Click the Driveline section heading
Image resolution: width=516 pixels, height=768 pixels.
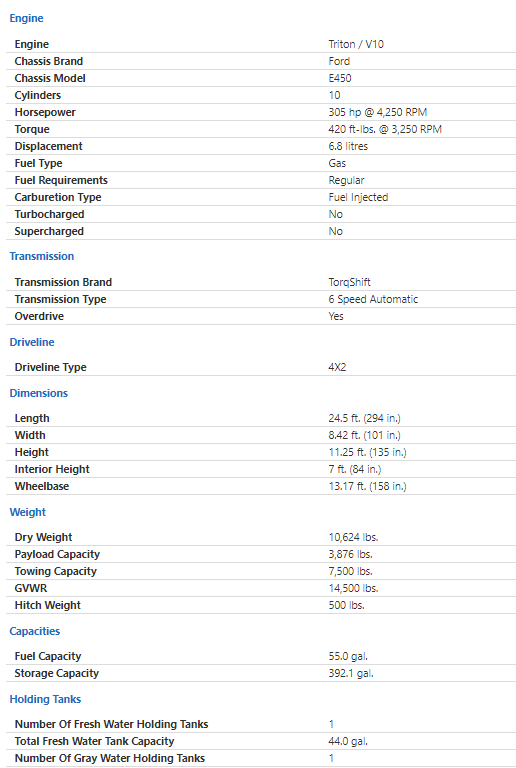pos(32,342)
